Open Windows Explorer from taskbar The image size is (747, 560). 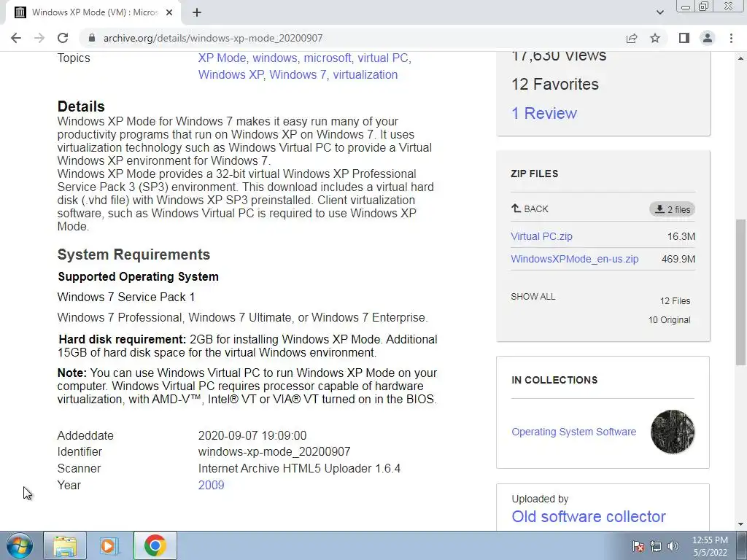click(65, 545)
